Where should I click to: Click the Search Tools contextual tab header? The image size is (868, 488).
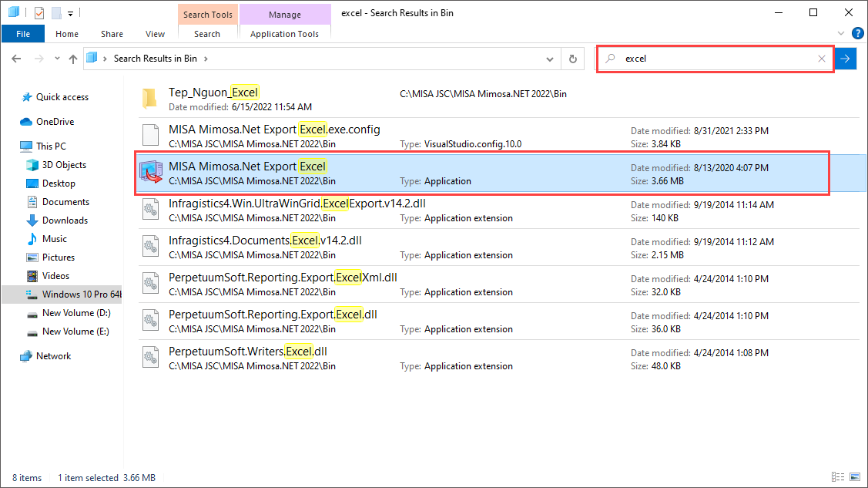[x=208, y=15]
